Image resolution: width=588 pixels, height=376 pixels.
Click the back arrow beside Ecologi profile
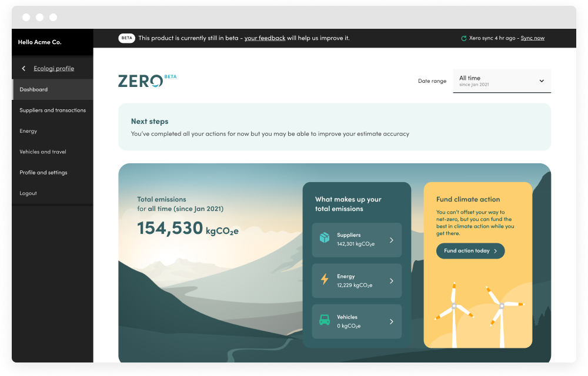tap(24, 69)
